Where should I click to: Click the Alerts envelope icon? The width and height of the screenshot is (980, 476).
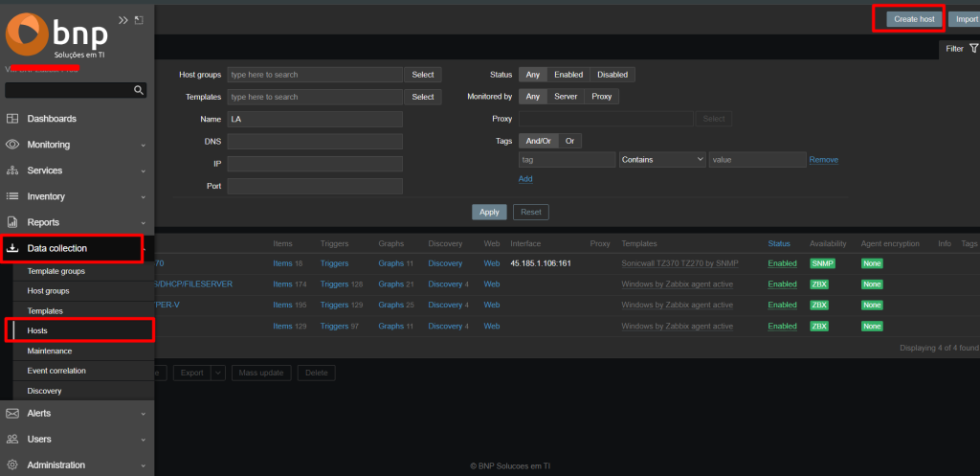click(x=12, y=414)
